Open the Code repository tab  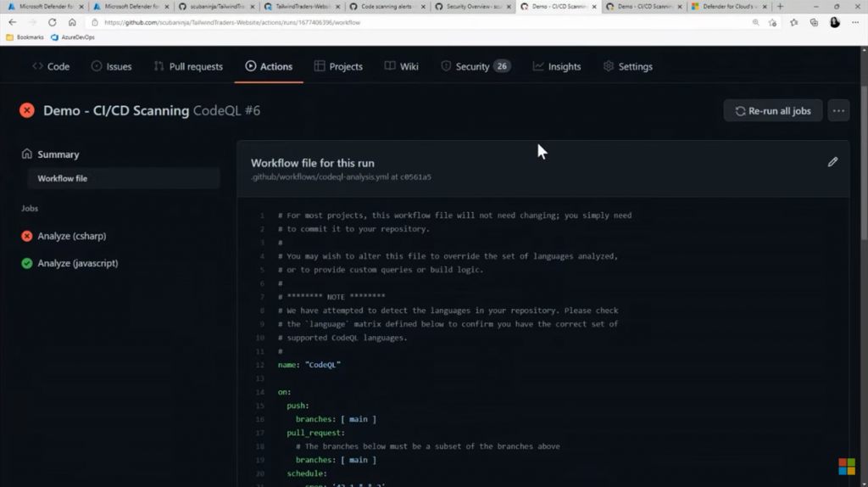click(x=51, y=66)
